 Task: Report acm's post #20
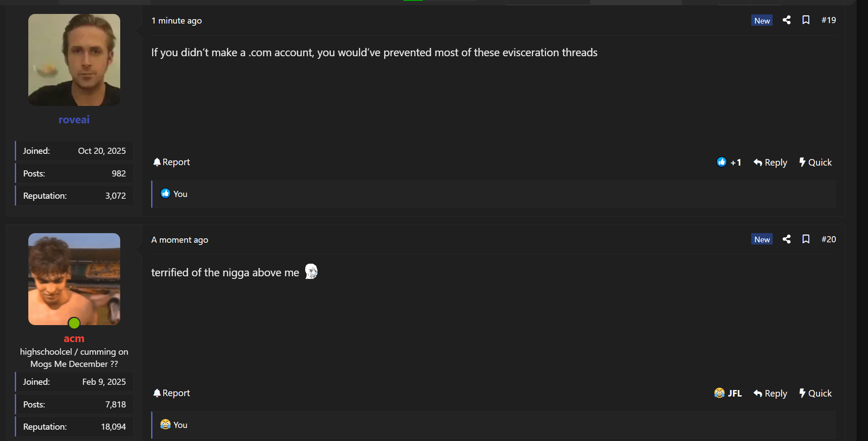(172, 393)
